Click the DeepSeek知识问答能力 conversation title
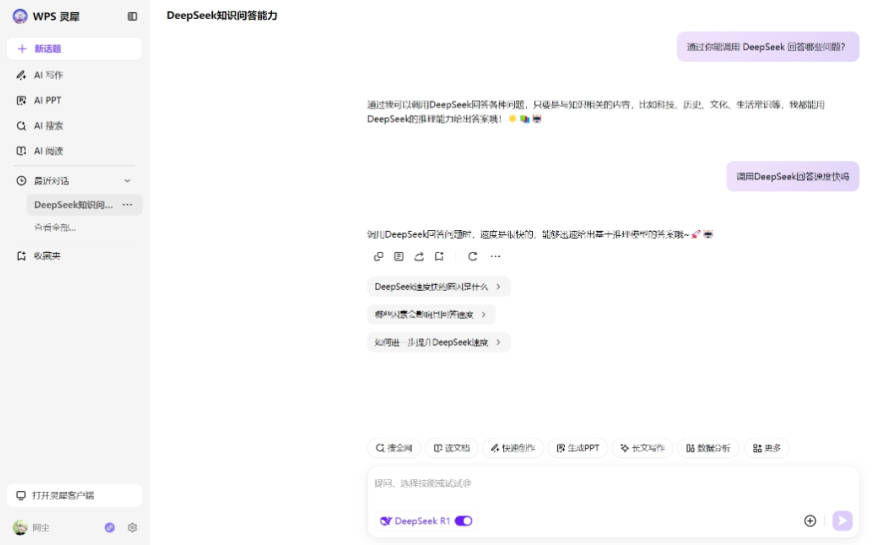 pyautogui.click(x=222, y=16)
